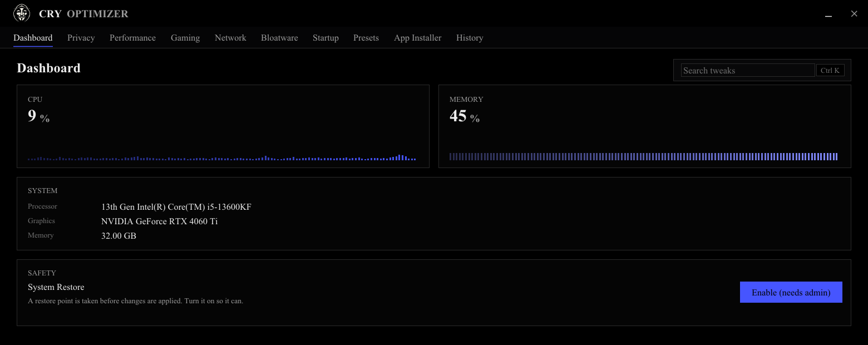
Task: Click NVIDIA GeForce RTX 4060 Ti text
Action: pos(160,221)
